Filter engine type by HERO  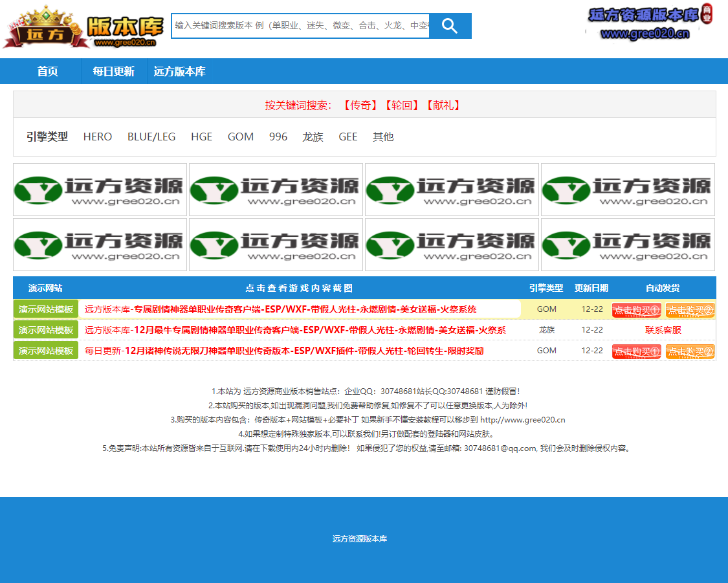tap(98, 137)
